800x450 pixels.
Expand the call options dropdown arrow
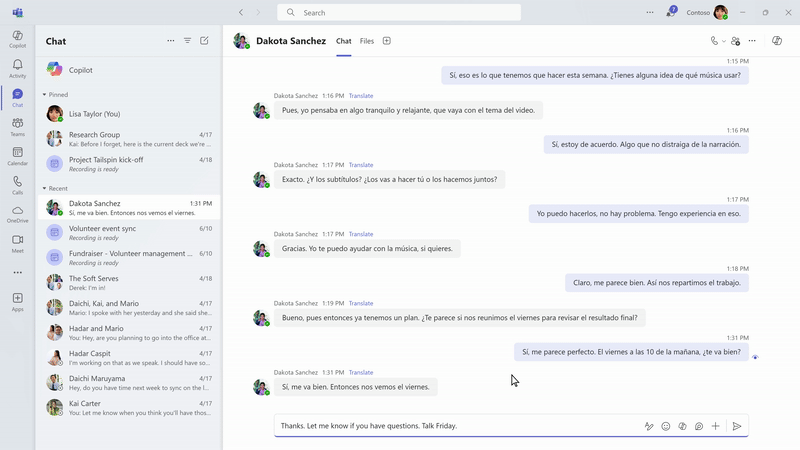click(724, 41)
